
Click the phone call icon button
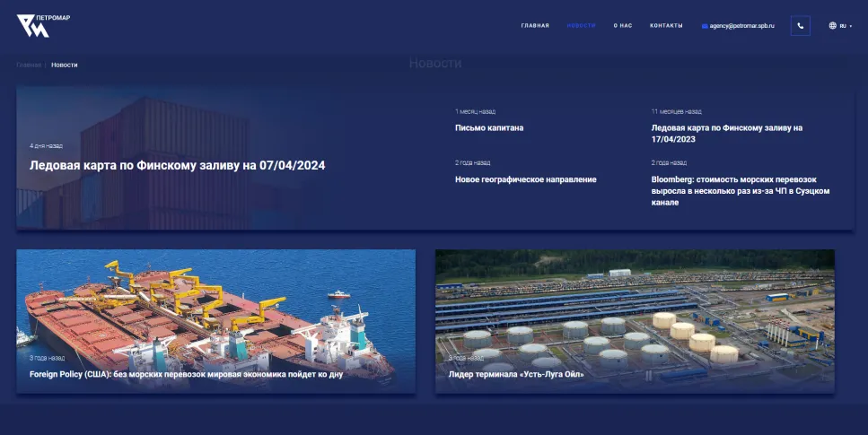click(x=800, y=25)
